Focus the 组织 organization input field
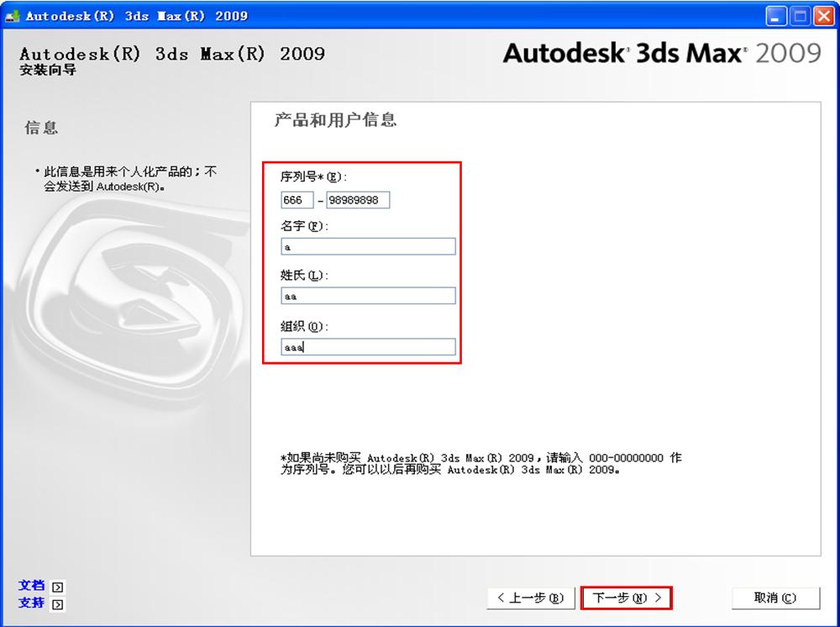Viewport: 840px width, 627px height. [368, 347]
